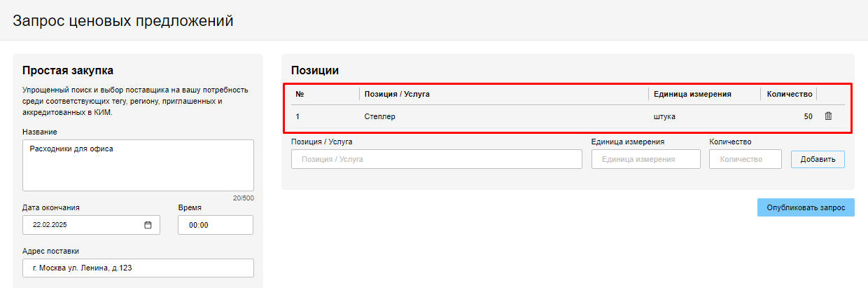The height and width of the screenshot is (288, 868).
Task: Click the empty Позиция / Услуга input box
Action: 436,159
